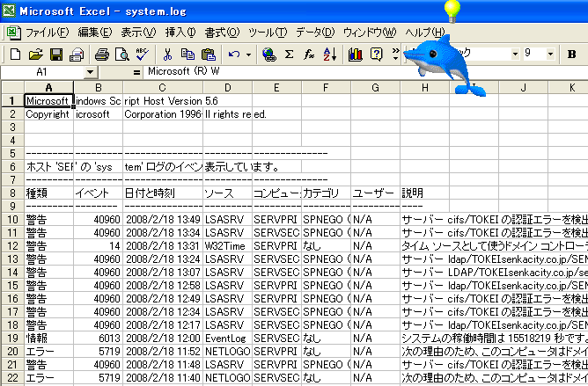Click event ID cell 14

point(98,246)
